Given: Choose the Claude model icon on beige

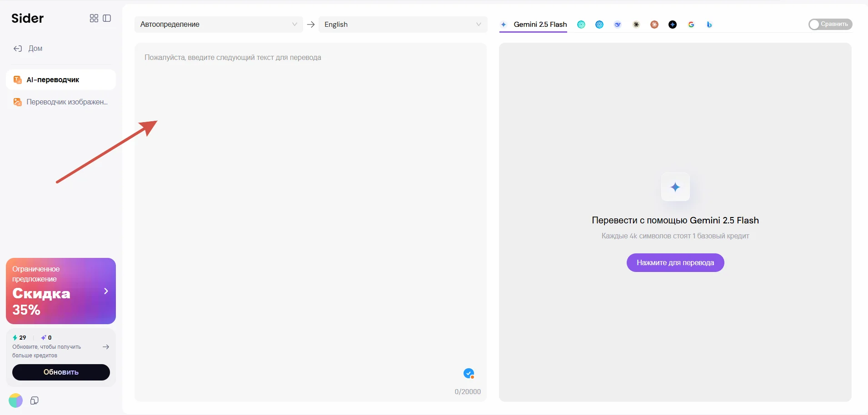Looking at the screenshot, I should 636,25.
